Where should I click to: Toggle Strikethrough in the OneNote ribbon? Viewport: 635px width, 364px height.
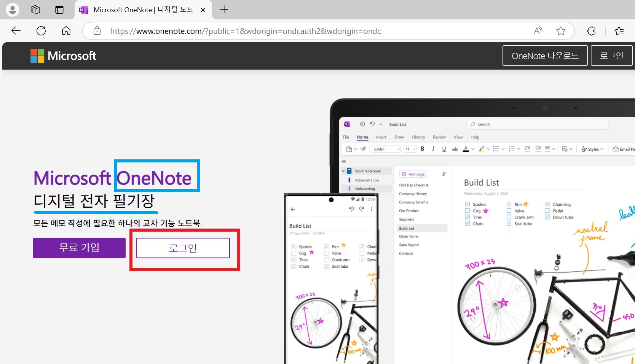coord(455,149)
